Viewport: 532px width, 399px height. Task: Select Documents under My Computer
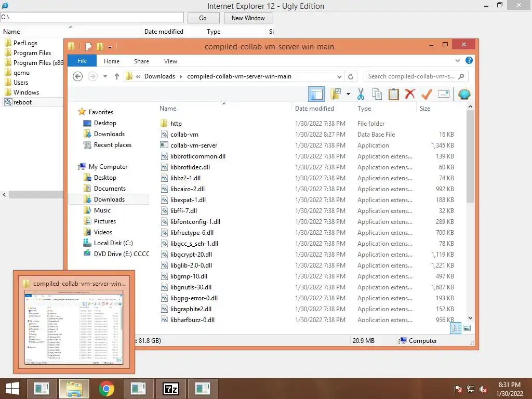click(110, 188)
